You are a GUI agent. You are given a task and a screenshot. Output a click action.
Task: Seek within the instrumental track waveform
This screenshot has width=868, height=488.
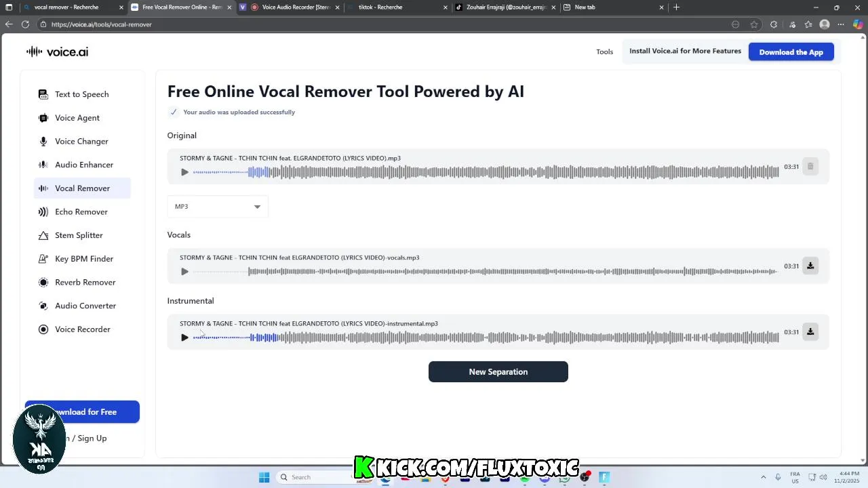coord(486,338)
